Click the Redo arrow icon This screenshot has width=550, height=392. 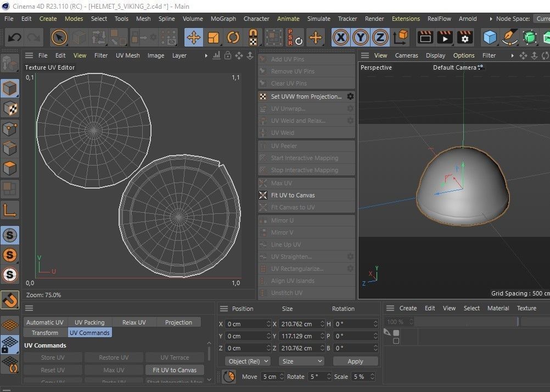point(33,37)
